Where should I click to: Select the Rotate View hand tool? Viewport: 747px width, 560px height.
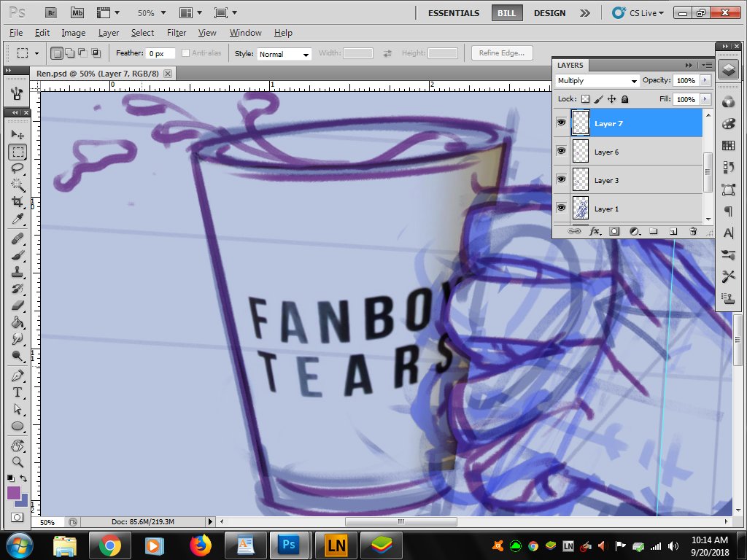pyautogui.click(x=18, y=446)
